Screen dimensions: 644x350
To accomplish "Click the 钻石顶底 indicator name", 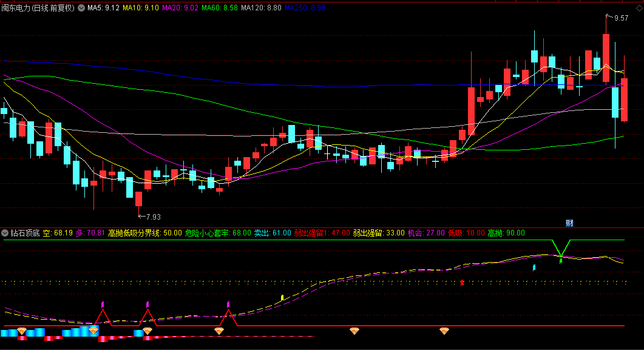I will click(x=25, y=233).
